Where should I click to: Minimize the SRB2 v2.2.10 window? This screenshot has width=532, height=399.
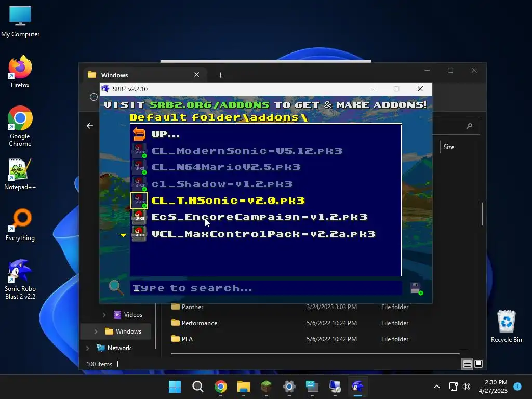373,89
